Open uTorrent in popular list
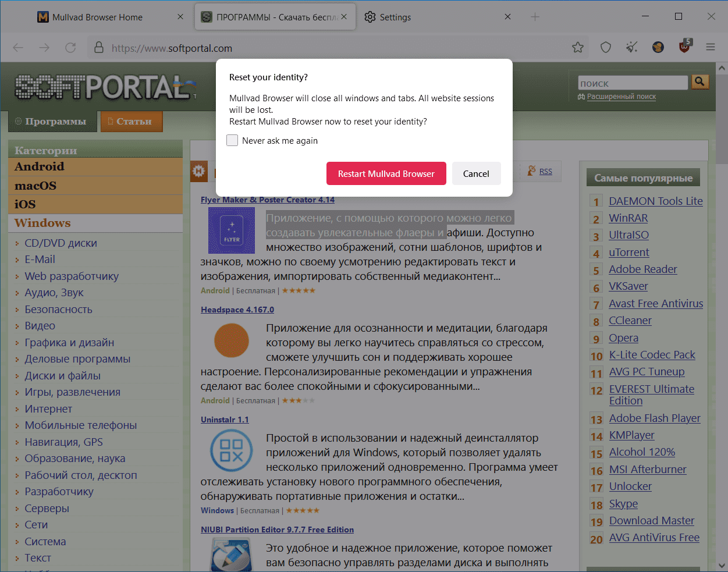This screenshot has height=572, width=728. 629,252
